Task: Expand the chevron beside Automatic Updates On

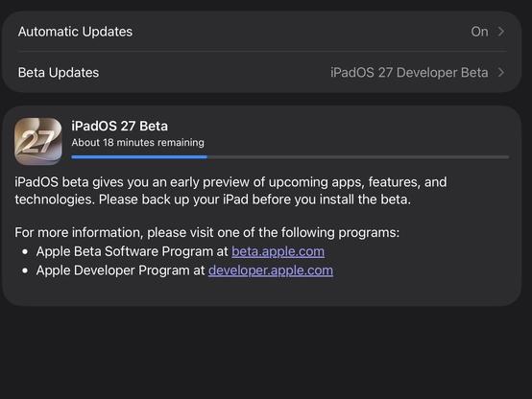Action: pyautogui.click(x=500, y=32)
